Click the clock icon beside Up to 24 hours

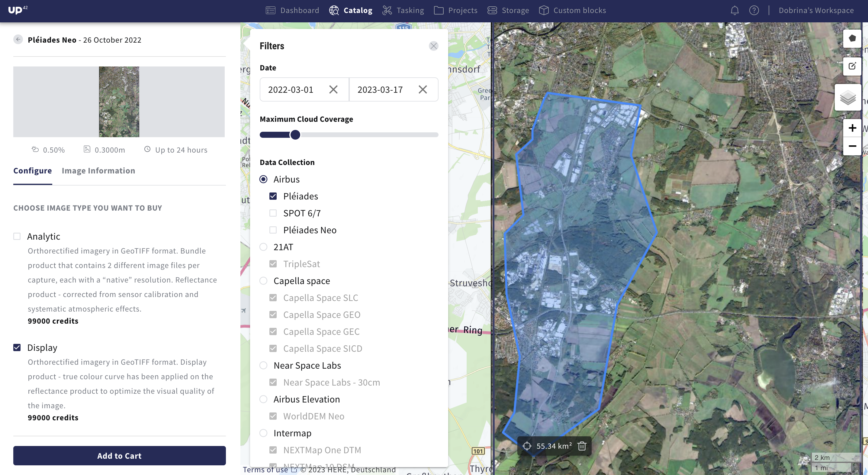pos(147,149)
